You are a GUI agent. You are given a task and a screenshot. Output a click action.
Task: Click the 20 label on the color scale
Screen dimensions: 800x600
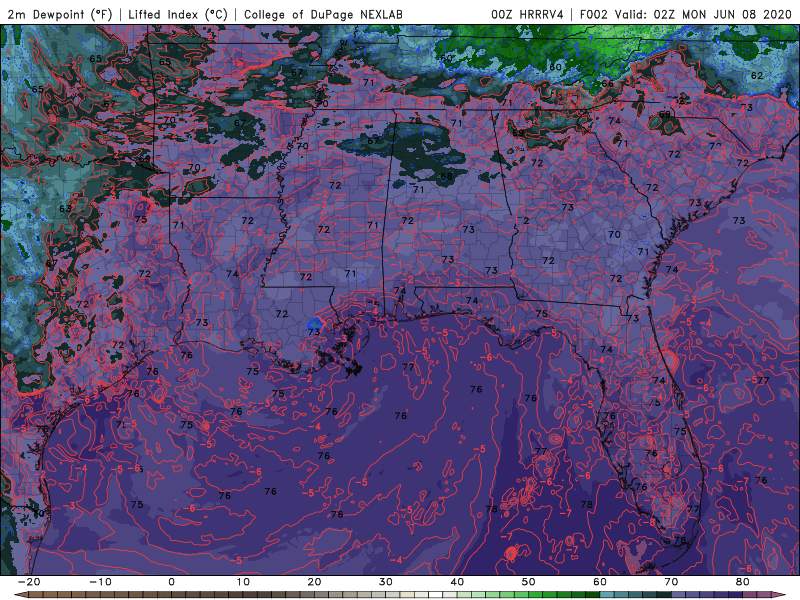314,582
